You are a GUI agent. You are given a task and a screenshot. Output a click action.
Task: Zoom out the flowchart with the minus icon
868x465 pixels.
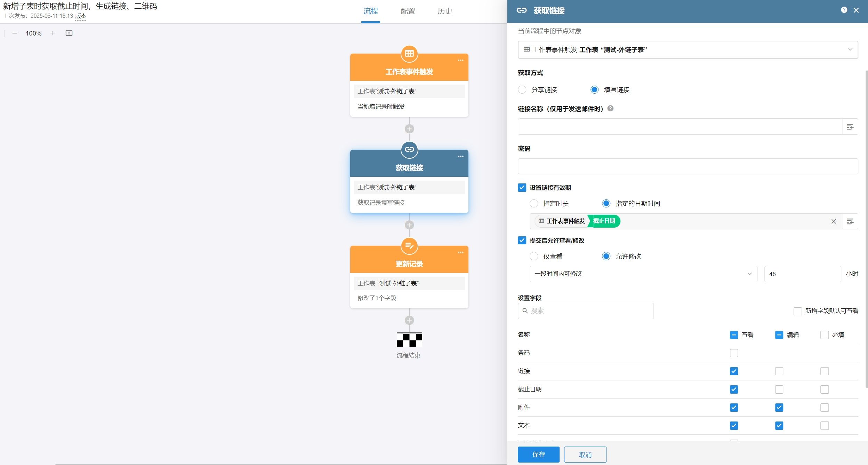(14, 33)
